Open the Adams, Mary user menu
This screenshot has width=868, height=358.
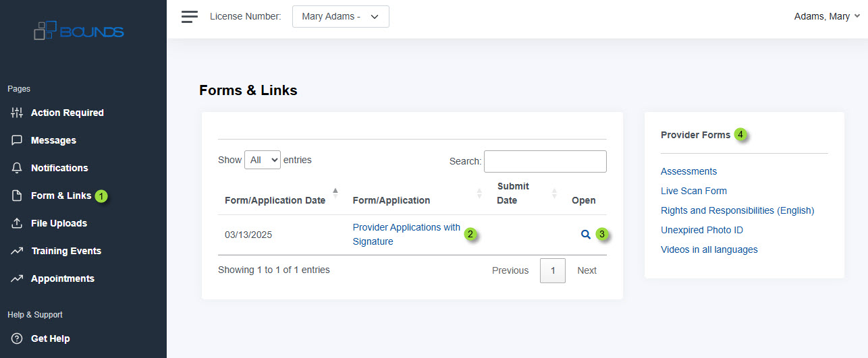pyautogui.click(x=827, y=16)
